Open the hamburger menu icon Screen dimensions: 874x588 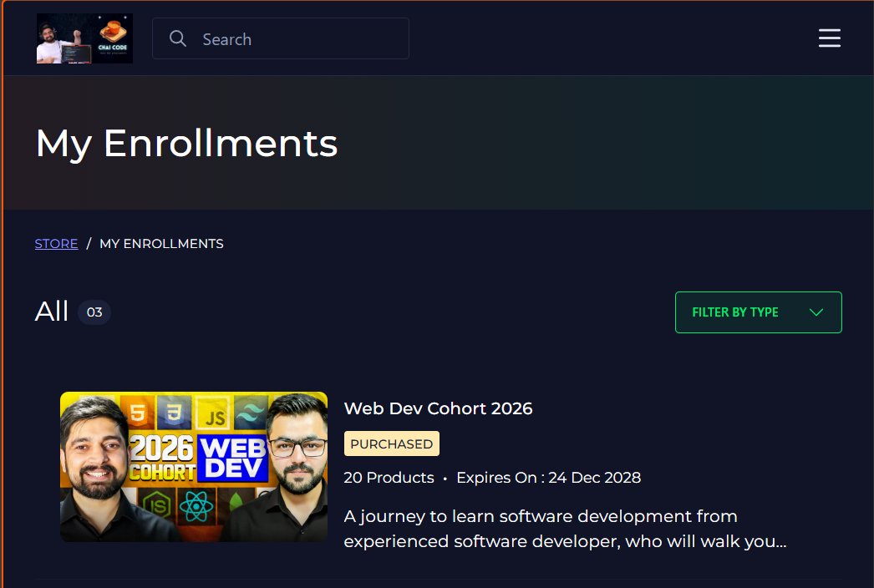(x=830, y=38)
